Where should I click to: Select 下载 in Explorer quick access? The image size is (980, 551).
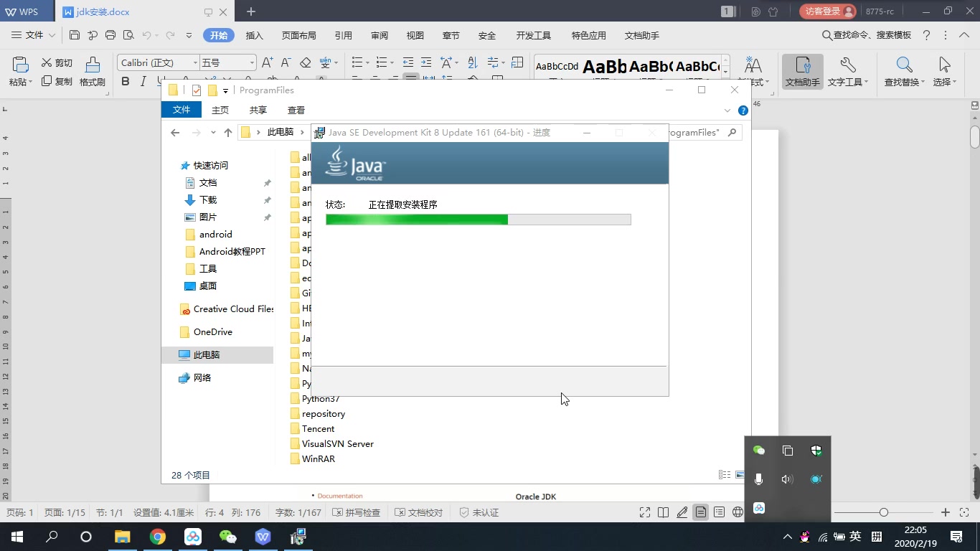point(208,199)
